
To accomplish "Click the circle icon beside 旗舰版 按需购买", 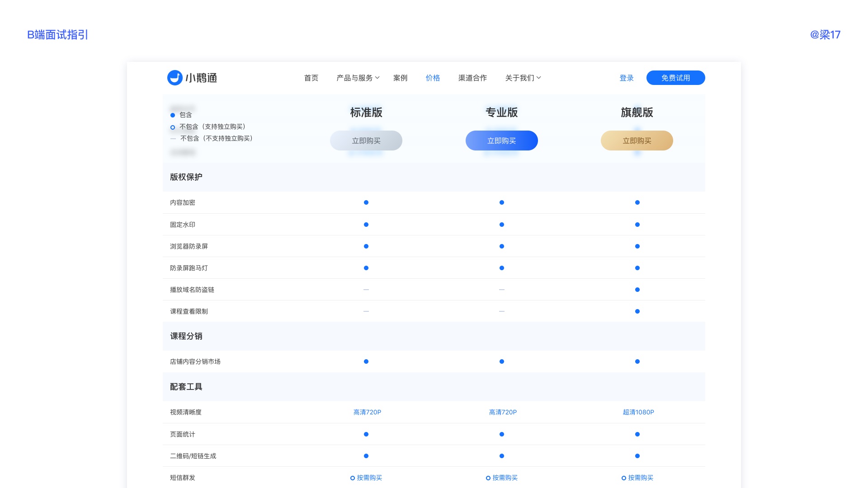I will tap(624, 477).
